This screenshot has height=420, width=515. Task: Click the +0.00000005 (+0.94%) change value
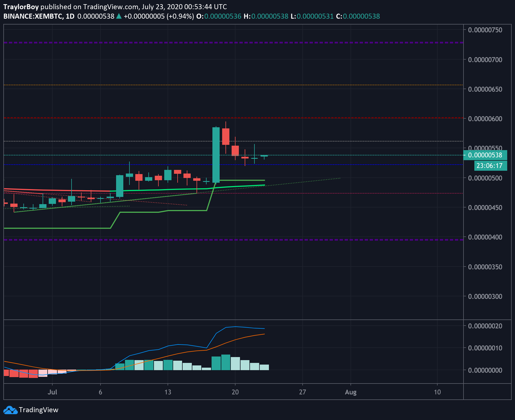159,16
